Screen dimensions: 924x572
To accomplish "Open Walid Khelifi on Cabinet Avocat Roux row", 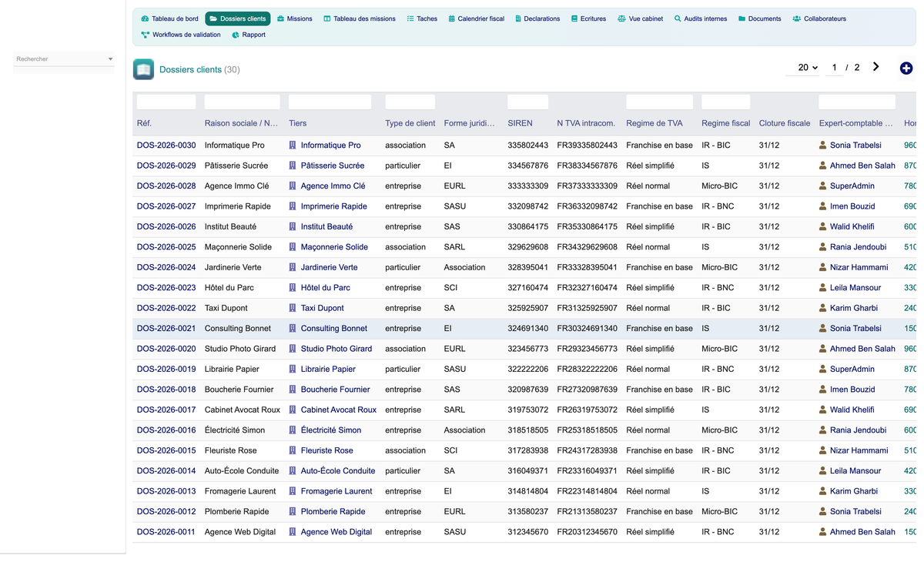I will (x=852, y=410).
